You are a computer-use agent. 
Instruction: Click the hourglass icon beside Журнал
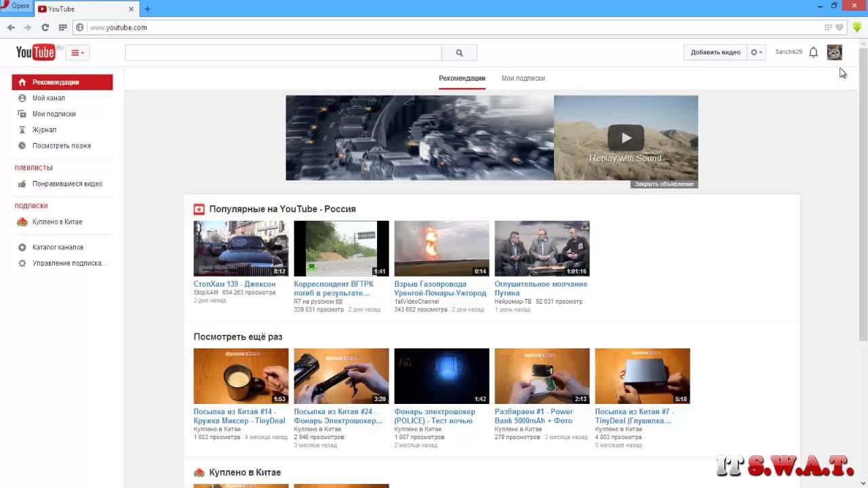[x=22, y=129]
